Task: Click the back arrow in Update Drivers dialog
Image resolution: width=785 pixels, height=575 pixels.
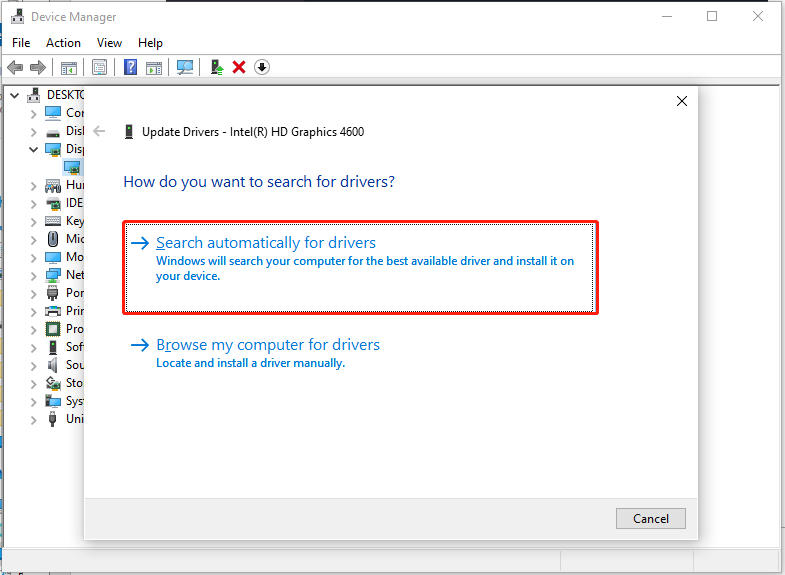Action: [x=99, y=131]
